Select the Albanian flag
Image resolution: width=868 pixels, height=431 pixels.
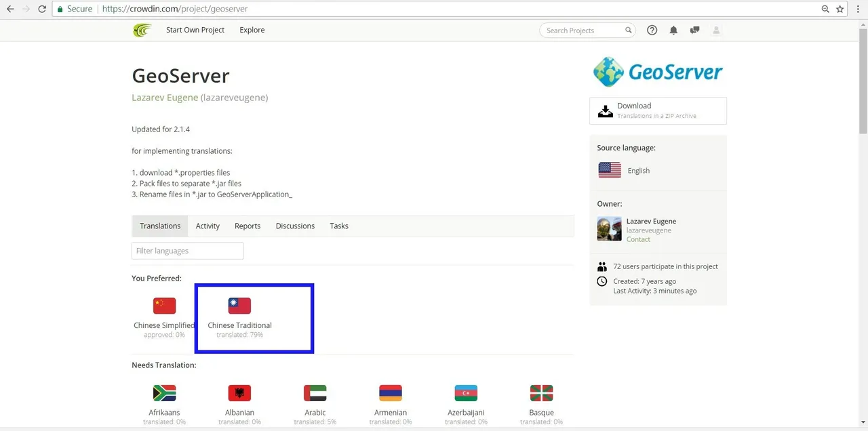point(239,393)
